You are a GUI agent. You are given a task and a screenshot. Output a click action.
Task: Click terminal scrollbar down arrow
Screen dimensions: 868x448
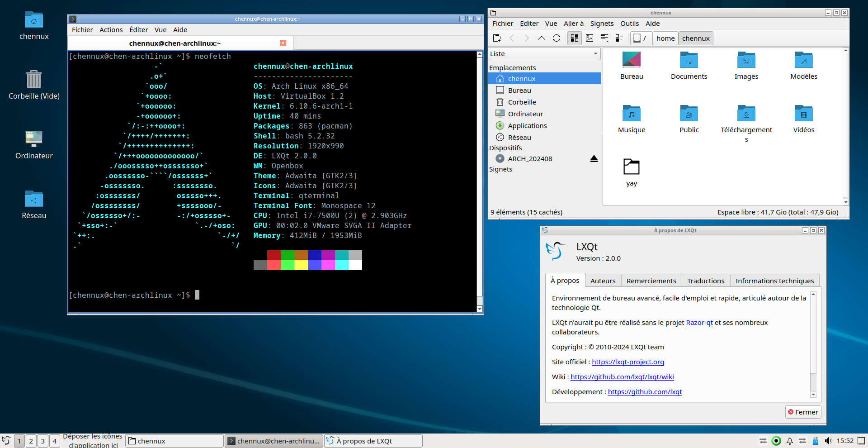[480, 309]
